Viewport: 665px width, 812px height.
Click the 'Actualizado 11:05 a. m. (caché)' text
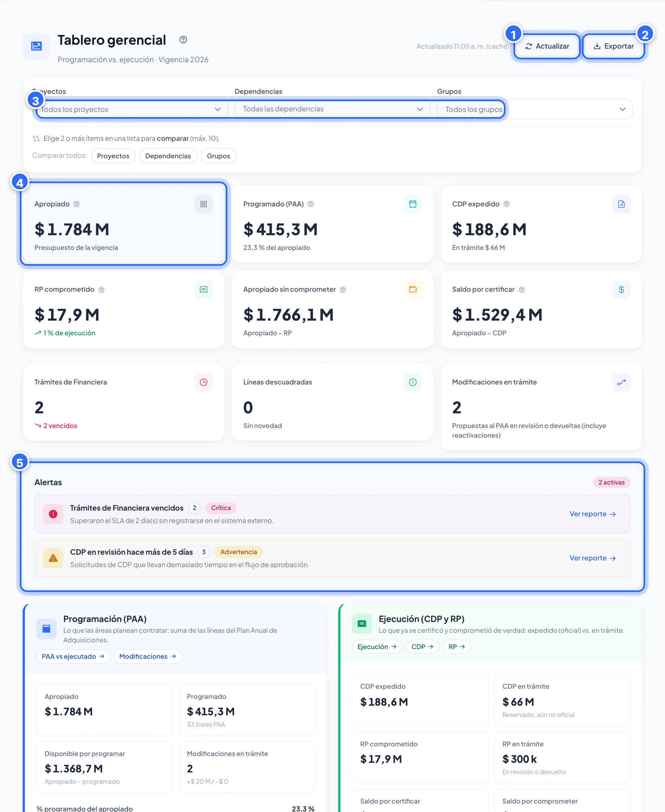coord(463,46)
